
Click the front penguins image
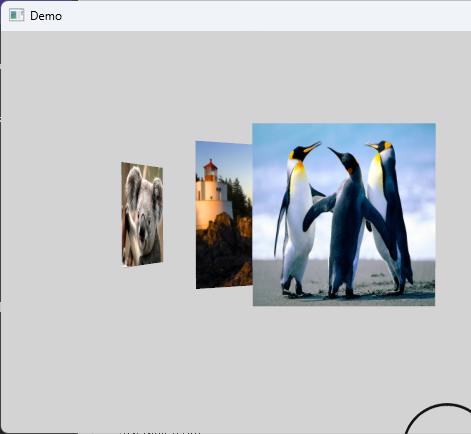coord(344,214)
